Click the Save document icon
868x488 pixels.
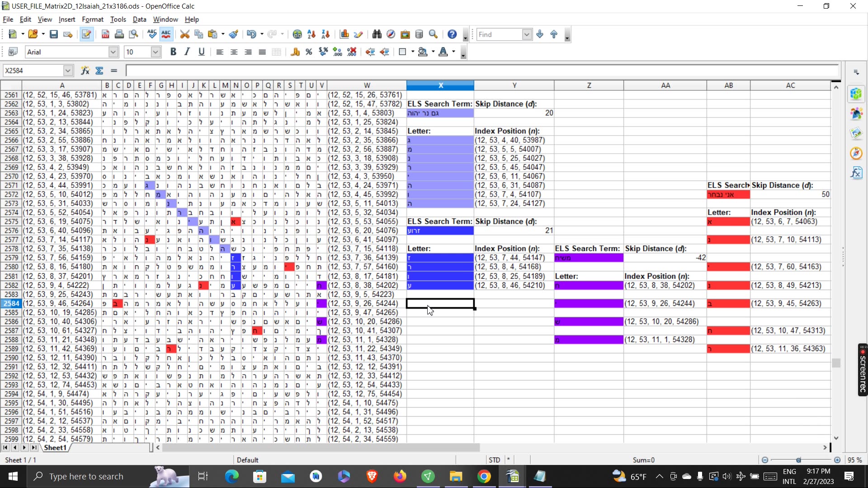(x=54, y=34)
